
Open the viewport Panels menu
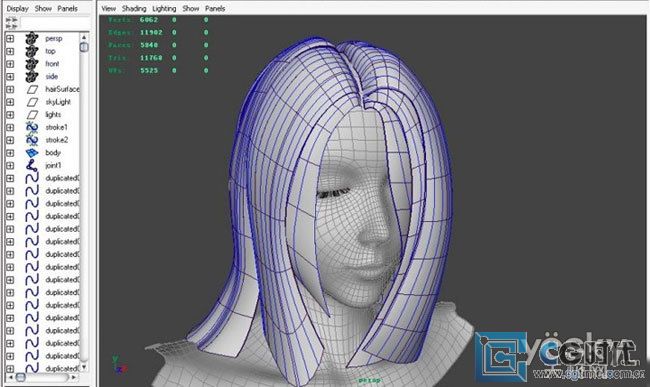(x=215, y=8)
